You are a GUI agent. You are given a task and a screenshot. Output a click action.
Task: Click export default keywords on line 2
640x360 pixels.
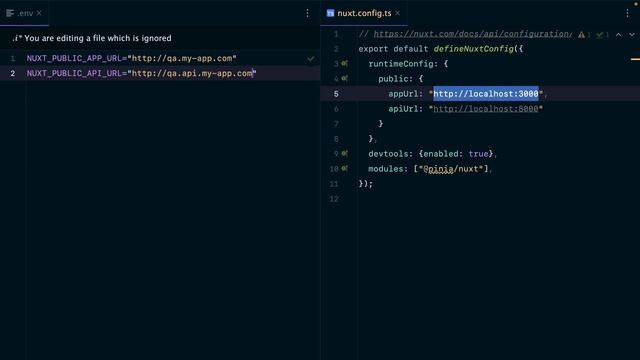tap(393, 49)
